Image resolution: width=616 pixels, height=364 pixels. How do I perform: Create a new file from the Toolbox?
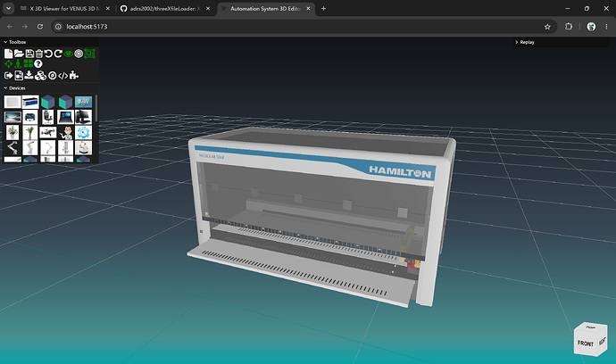(x=8, y=54)
